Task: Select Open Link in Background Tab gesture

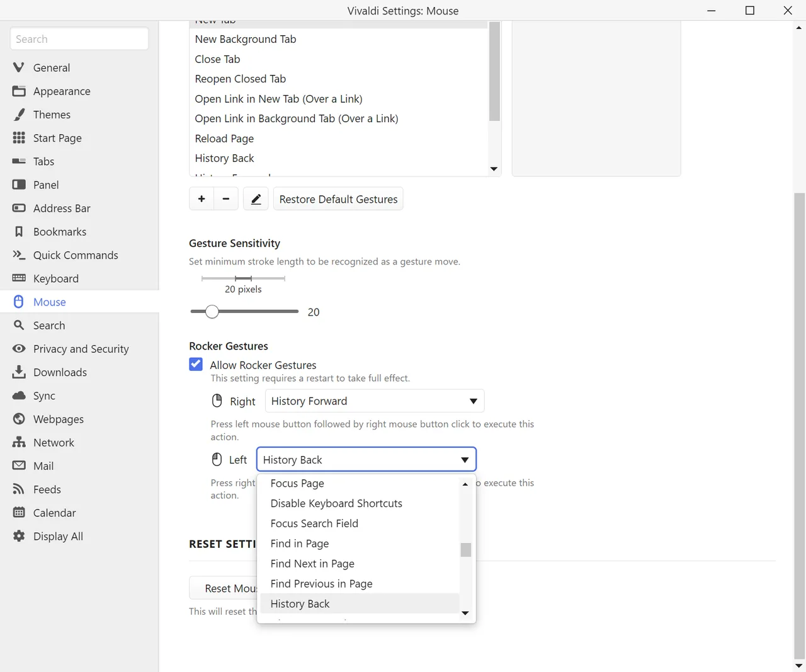Action: (x=339, y=118)
